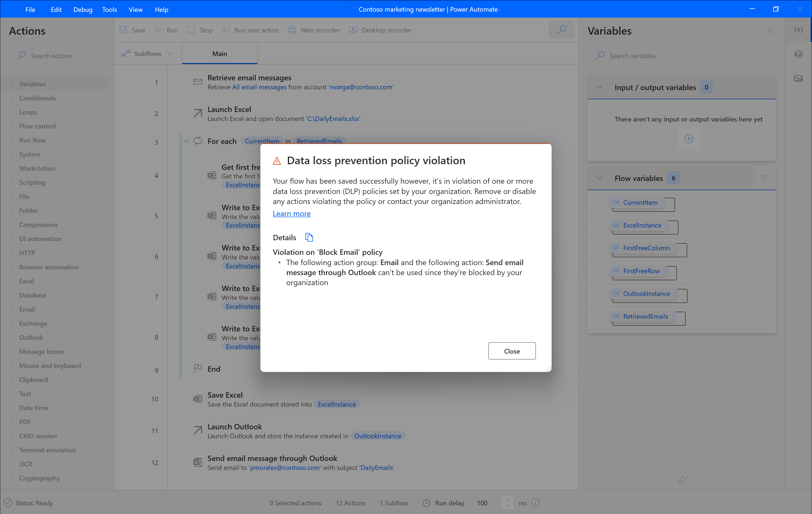Select the Main tab
This screenshot has width=812, height=514.
coord(220,53)
